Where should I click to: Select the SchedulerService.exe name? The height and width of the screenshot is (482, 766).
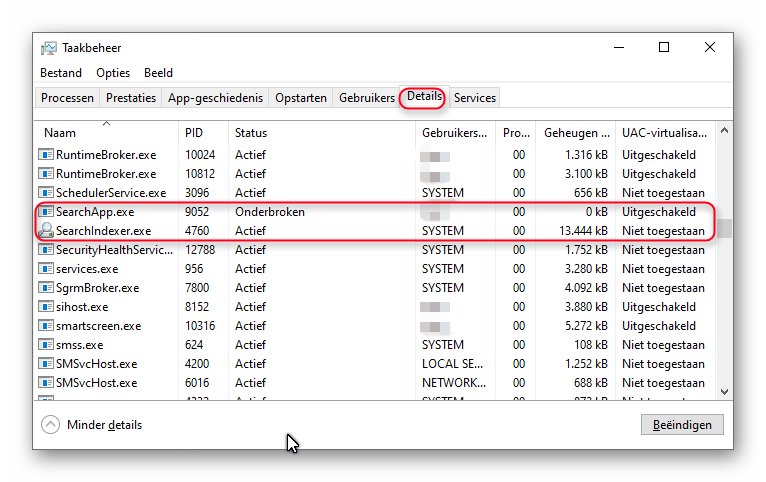(x=111, y=192)
